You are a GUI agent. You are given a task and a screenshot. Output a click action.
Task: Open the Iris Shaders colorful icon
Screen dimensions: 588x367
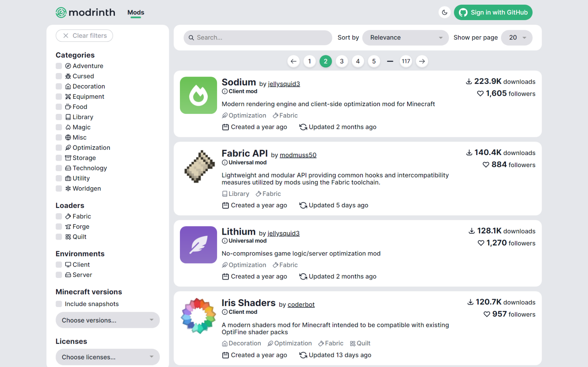click(198, 316)
